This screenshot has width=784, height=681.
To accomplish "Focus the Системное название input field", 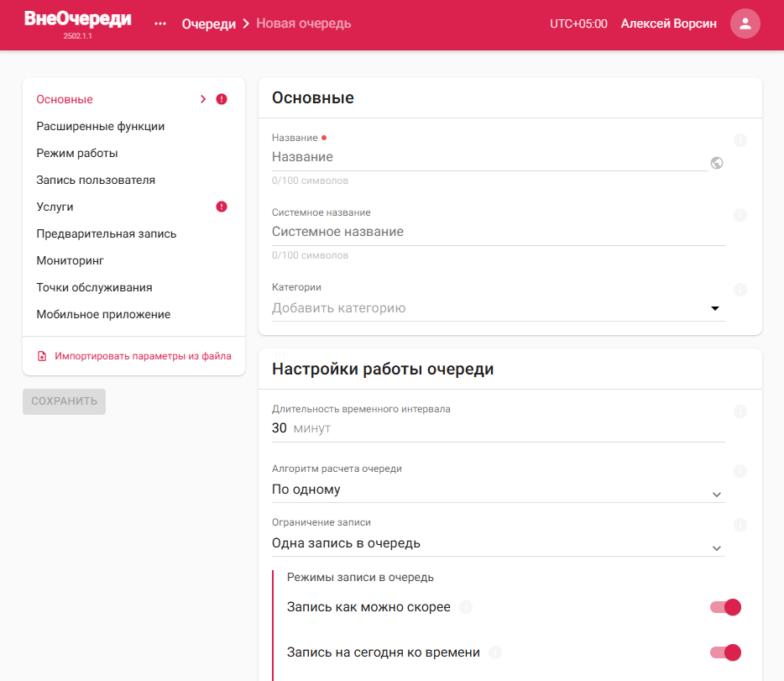I will click(x=499, y=232).
